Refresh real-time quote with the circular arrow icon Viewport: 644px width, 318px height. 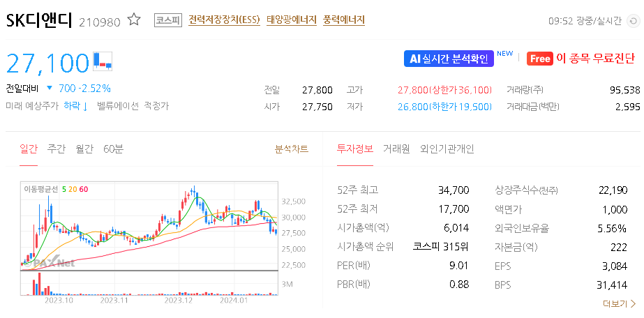633,21
